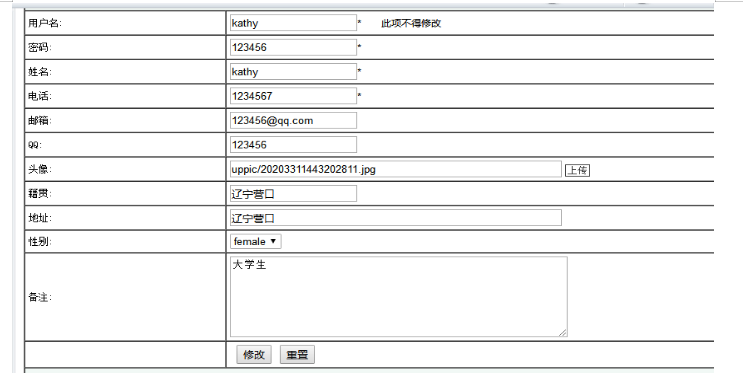Click the 密码 label text
This screenshot has height=376, width=749.
(x=40, y=47)
